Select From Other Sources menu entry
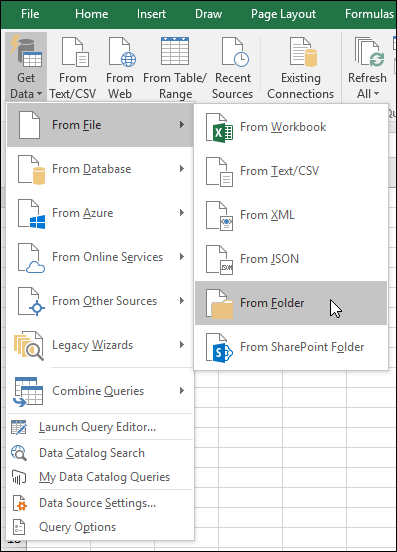Viewport: 397px width, 552px height. [100, 301]
